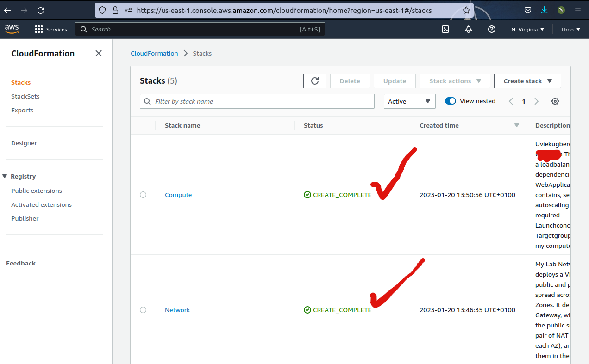Select the Compute stack radio button
Screen dimensions: 589x364
coord(143,195)
